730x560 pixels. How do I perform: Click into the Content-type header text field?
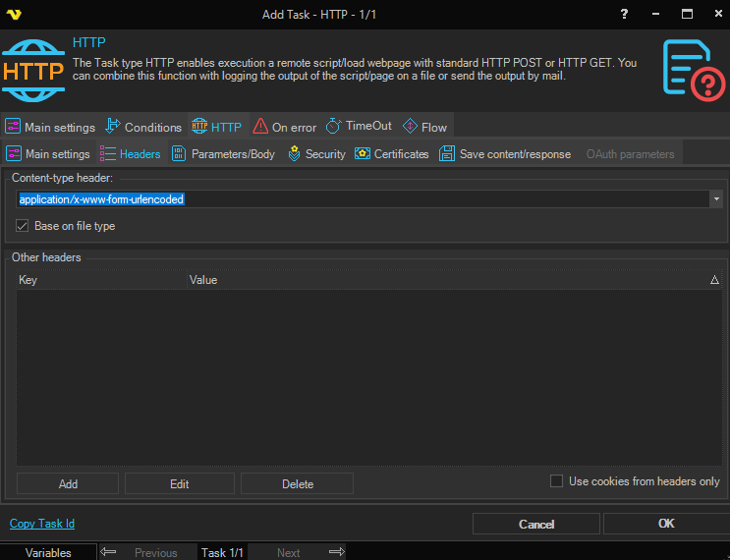[x=363, y=199]
